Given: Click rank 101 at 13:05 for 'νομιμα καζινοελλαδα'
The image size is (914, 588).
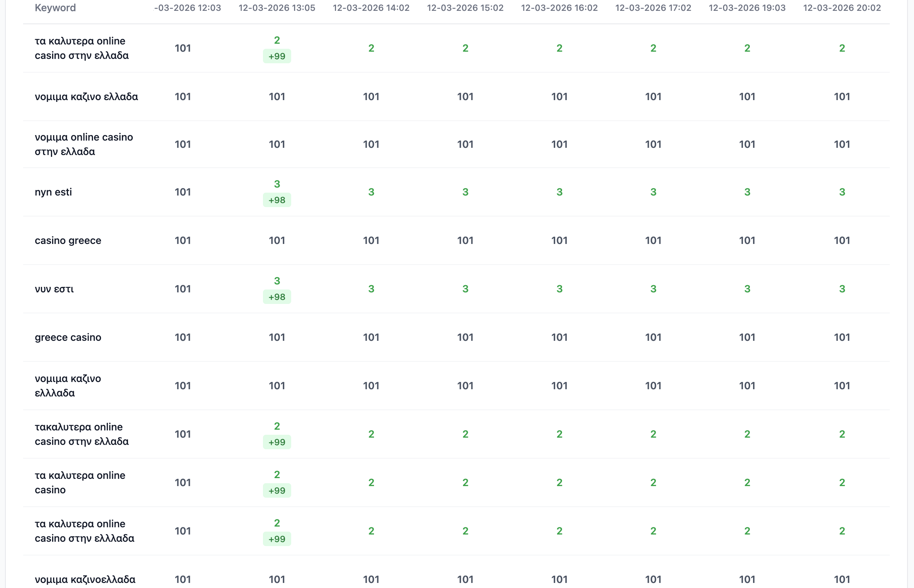Looking at the screenshot, I should [x=277, y=580].
